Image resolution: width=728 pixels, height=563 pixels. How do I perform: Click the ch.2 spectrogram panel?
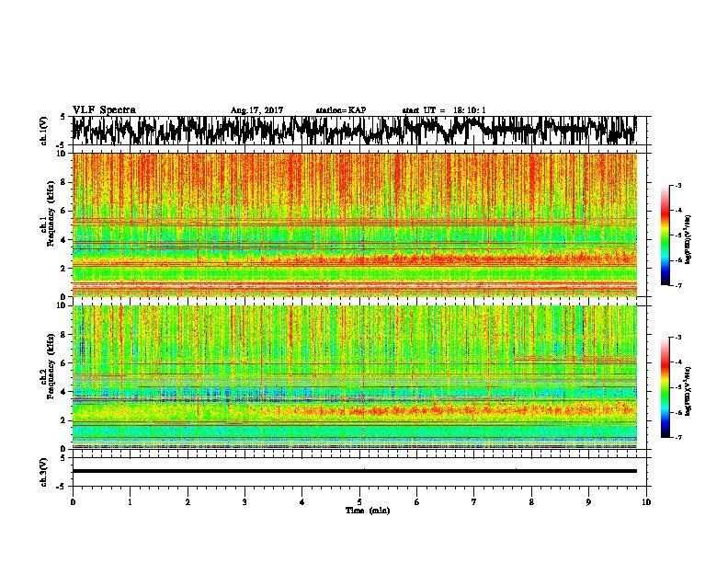coord(355,377)
